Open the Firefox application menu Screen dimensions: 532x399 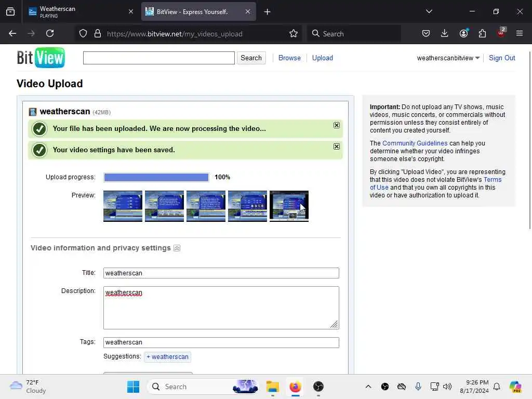coord(520,33)
